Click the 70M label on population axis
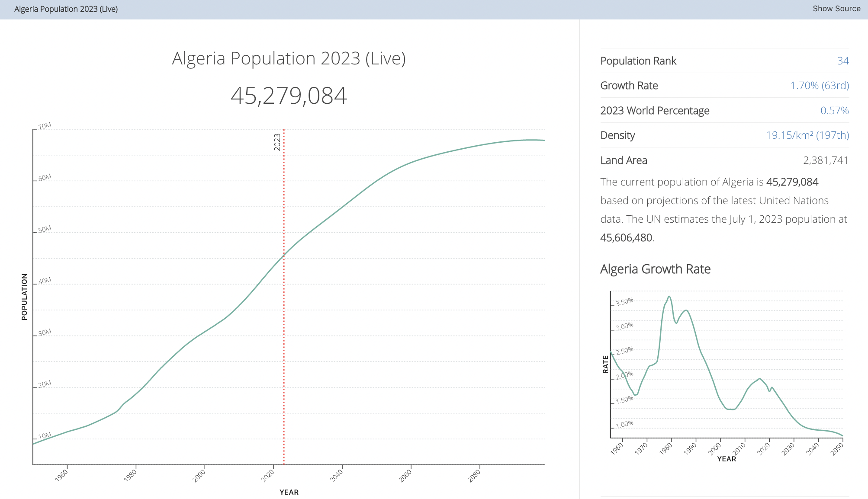This screenshot has width=868, height=499. 45,126
